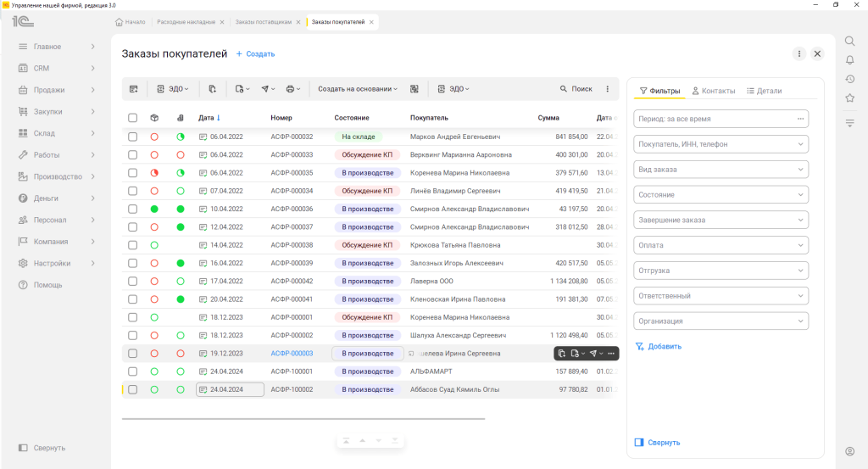Open the form's three-dot menu beside close
Viewport: 868px width, 469px height.
point(798,53)
